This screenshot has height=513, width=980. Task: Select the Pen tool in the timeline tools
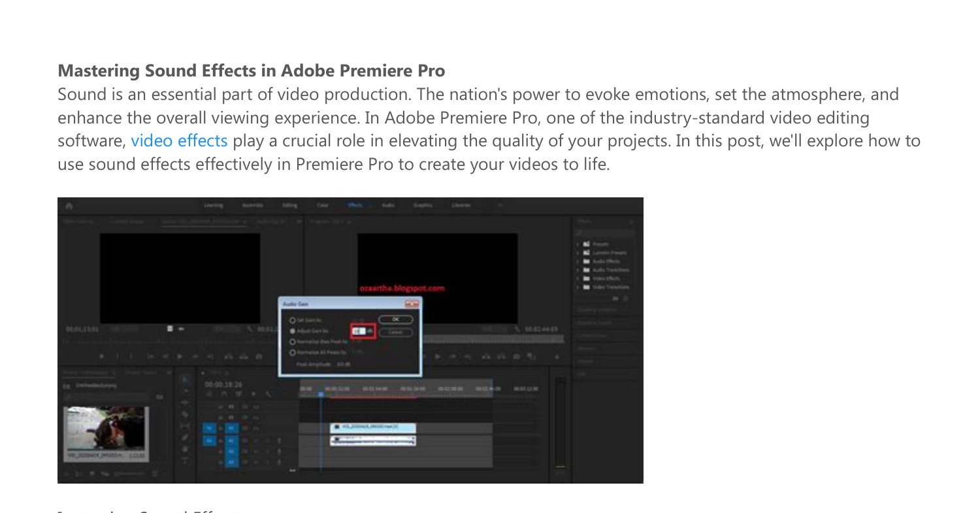(185, 437)
